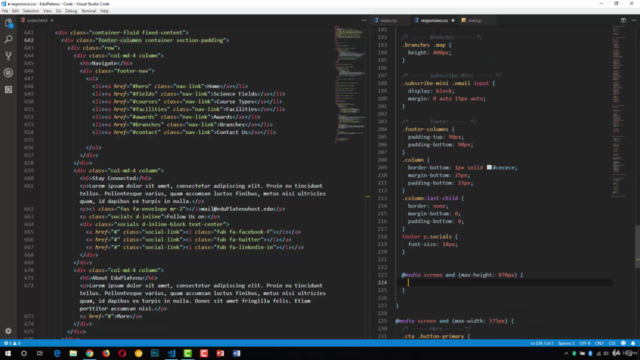Image resolution: width=640 pixels, height=360 pixels.
Task: Open the Selection menu
Action: tap(31, 11)
